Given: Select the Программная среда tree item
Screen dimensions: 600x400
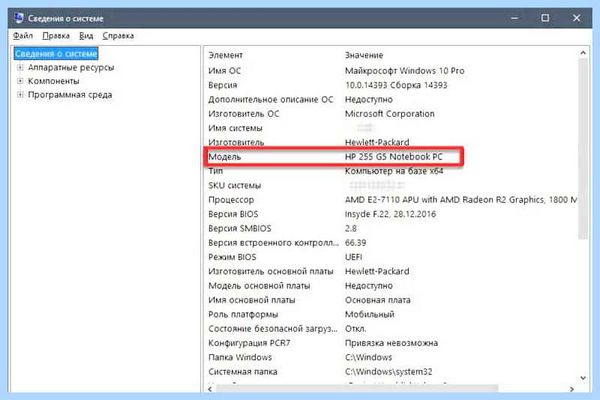Looking at the screenshot, I should [x=70, y=95].
